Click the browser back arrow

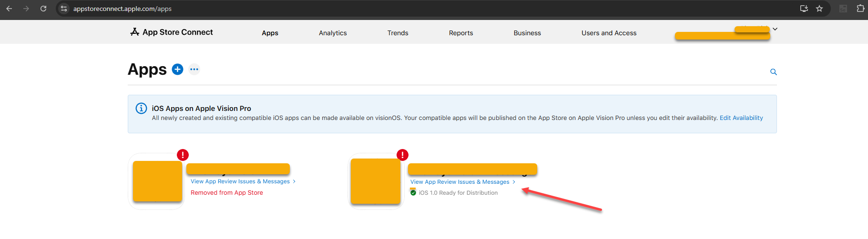[x=9, y=9]
